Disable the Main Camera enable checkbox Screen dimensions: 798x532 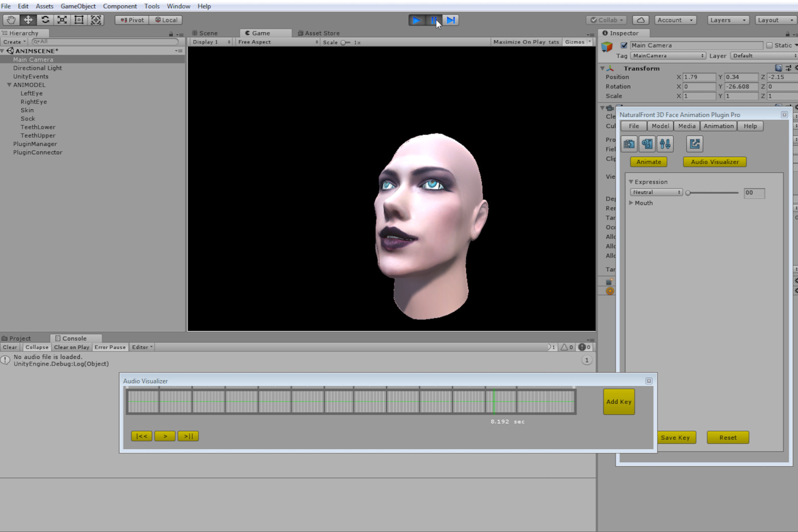pyautogui.click(x=624, y=45)
